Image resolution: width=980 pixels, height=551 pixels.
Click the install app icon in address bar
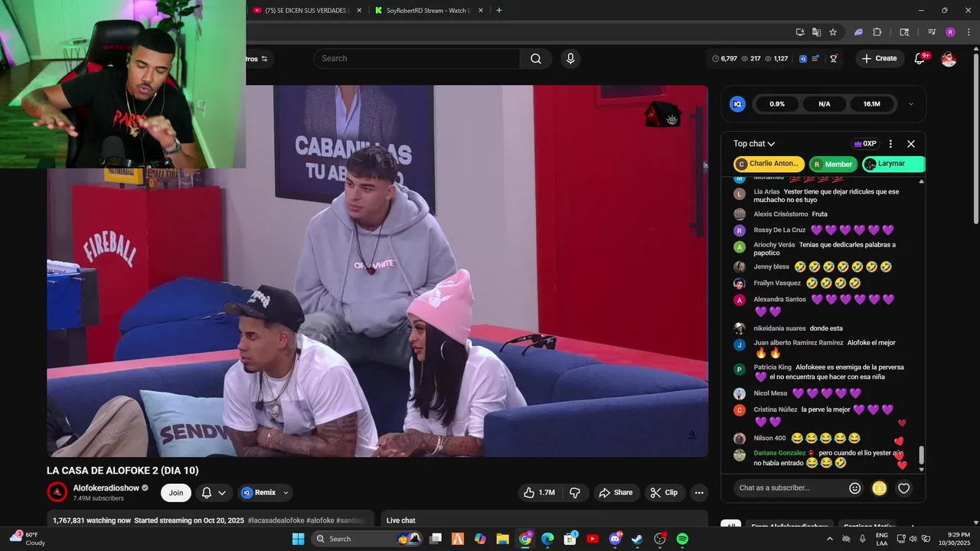(x=800, y=32)
